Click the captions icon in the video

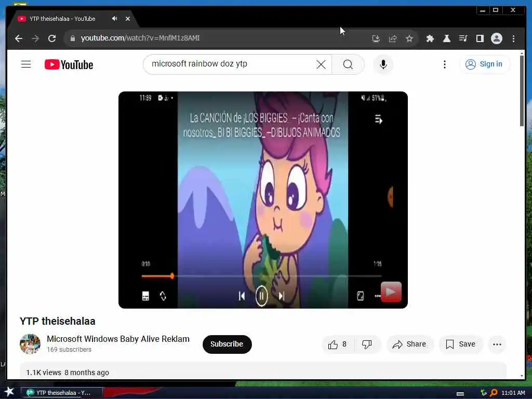tap(145, 296)
